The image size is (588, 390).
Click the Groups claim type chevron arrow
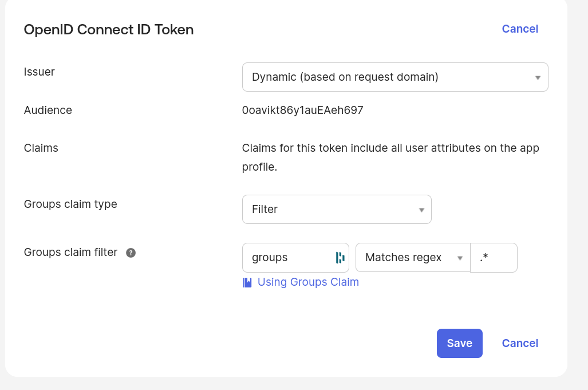click(x=421, y=209)
